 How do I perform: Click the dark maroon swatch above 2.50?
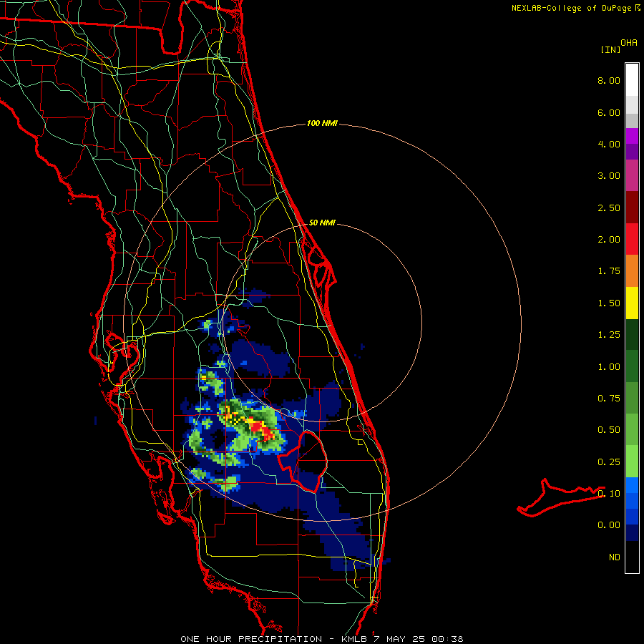click(632, 208)
